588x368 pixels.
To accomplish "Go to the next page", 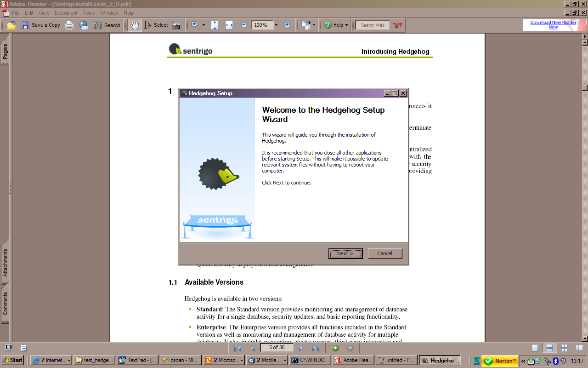I will (301, 348).
